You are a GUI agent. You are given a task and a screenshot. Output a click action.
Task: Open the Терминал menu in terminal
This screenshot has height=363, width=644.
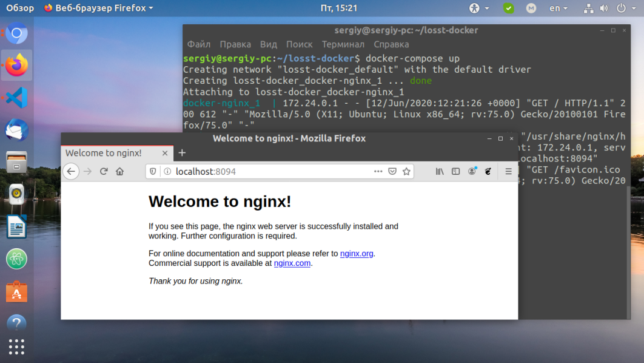point(343,44)
